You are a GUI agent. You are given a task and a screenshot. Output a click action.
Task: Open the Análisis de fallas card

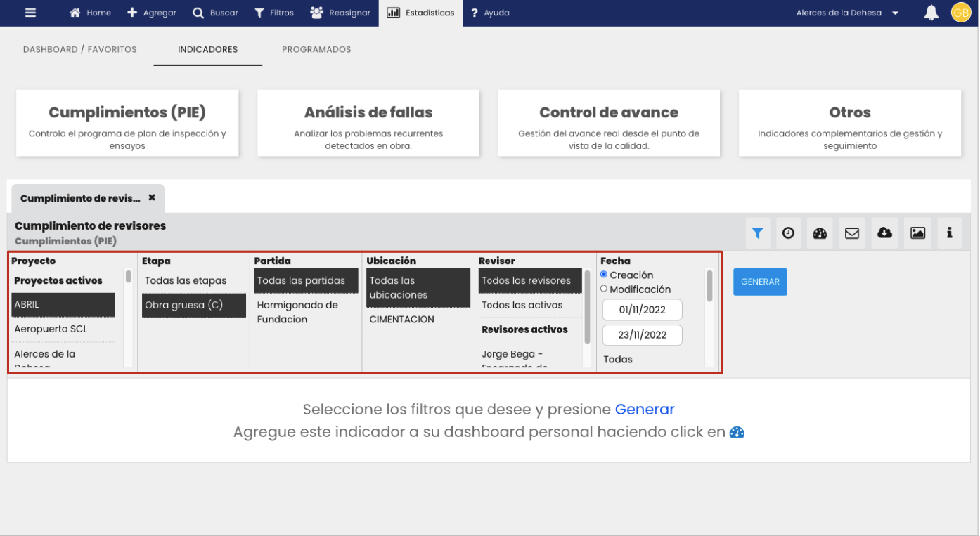click(368, 122)
